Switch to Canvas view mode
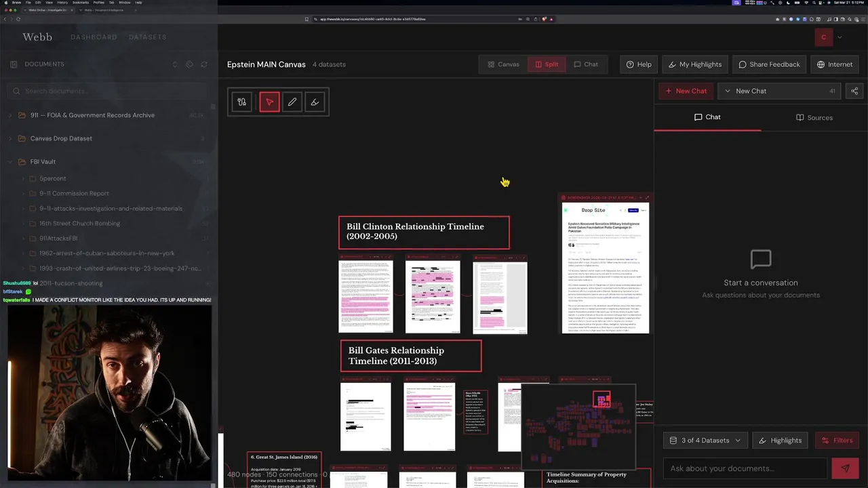868x488 pixels. point(502,64)
